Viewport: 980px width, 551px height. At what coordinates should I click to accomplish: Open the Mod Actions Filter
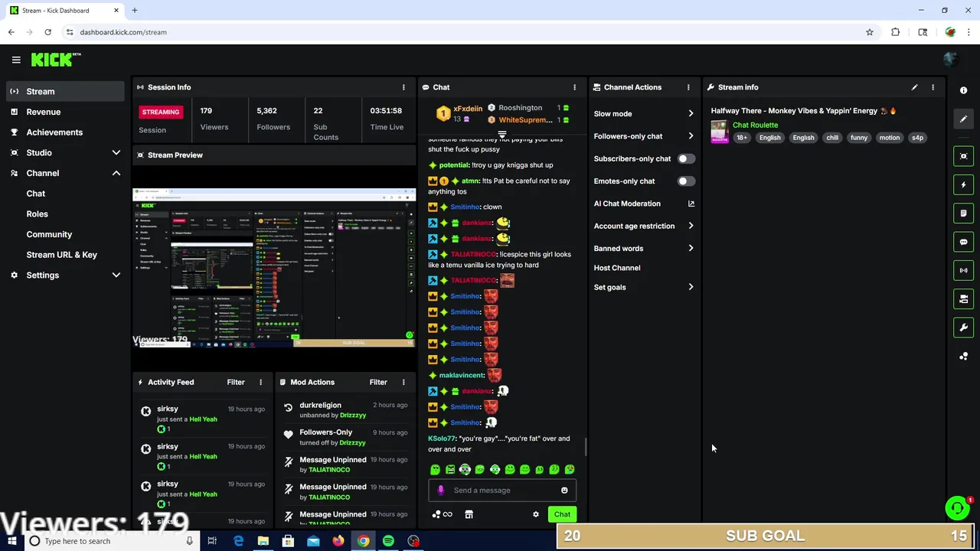378,382
